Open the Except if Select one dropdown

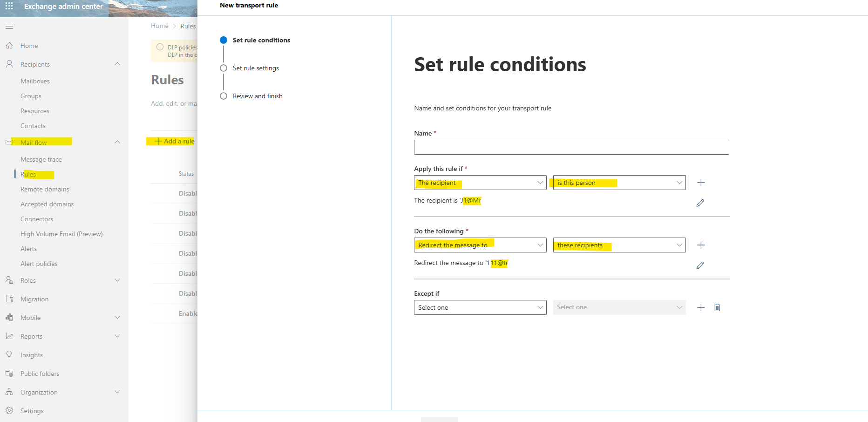tap(480, 307)
